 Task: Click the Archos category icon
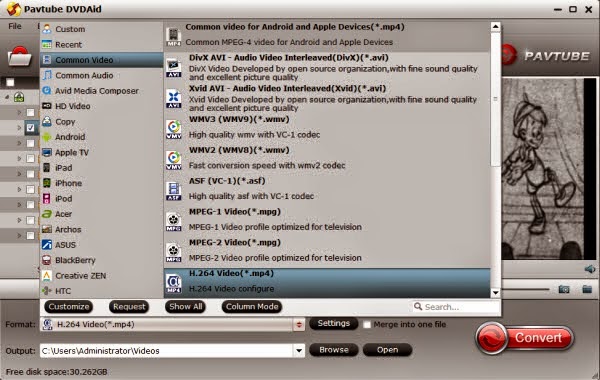[47, 229]
